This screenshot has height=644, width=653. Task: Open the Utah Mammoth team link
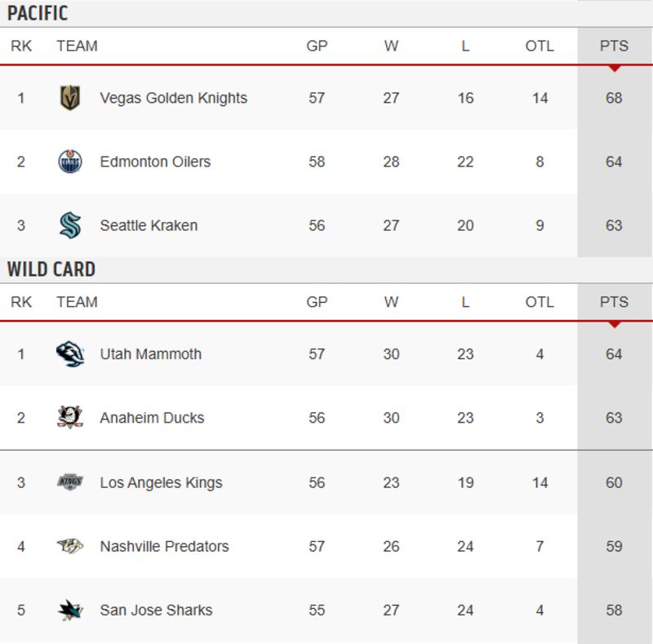tap(150, 354)
